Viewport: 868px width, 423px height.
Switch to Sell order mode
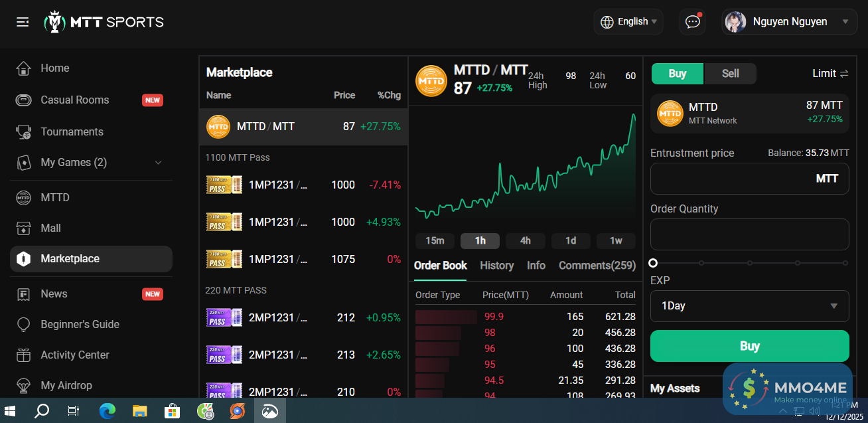[730, 74]
